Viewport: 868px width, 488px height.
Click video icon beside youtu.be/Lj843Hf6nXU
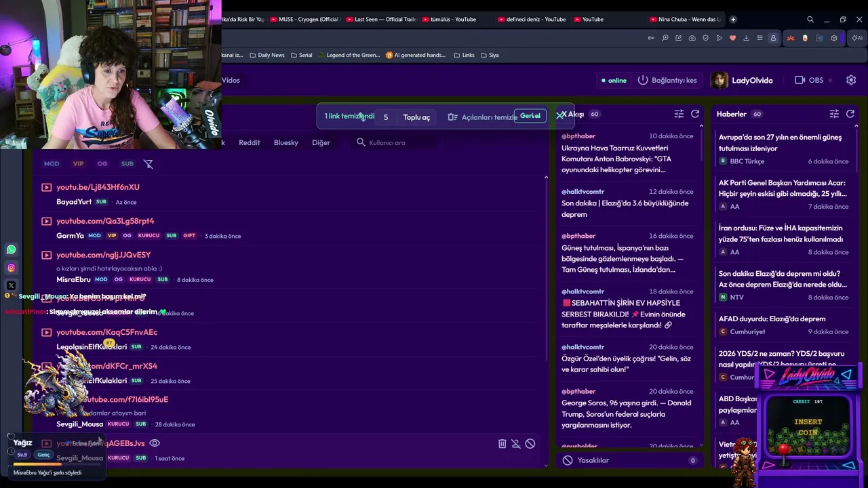point(46,187)
